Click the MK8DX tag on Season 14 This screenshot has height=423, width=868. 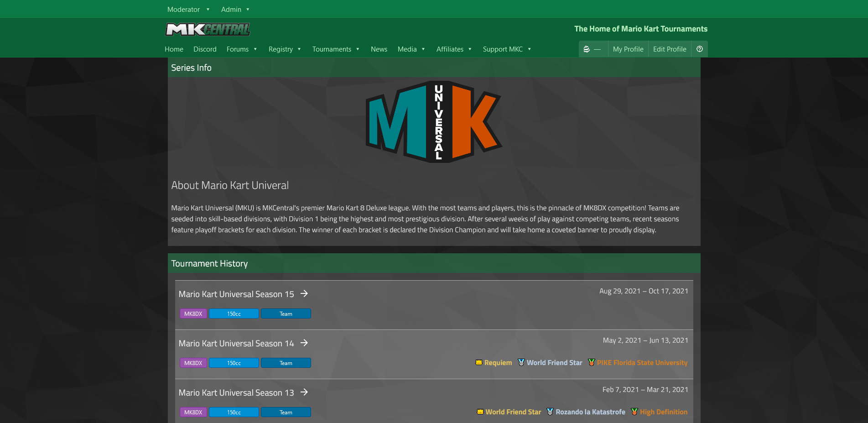pyautogui.click(x=193, y=363)
